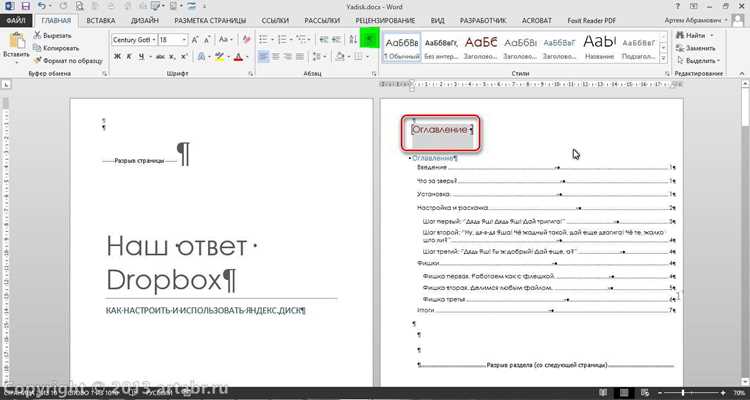Apply numbered list
The image size is (750, 400).
tap(282, 40)
